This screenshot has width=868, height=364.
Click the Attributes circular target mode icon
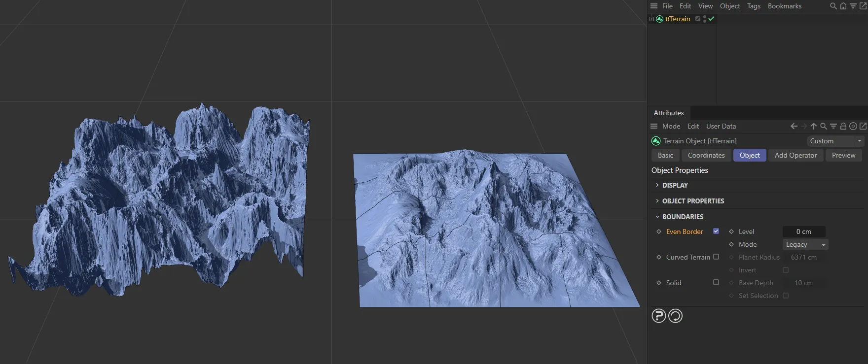[x=853, y=126]
